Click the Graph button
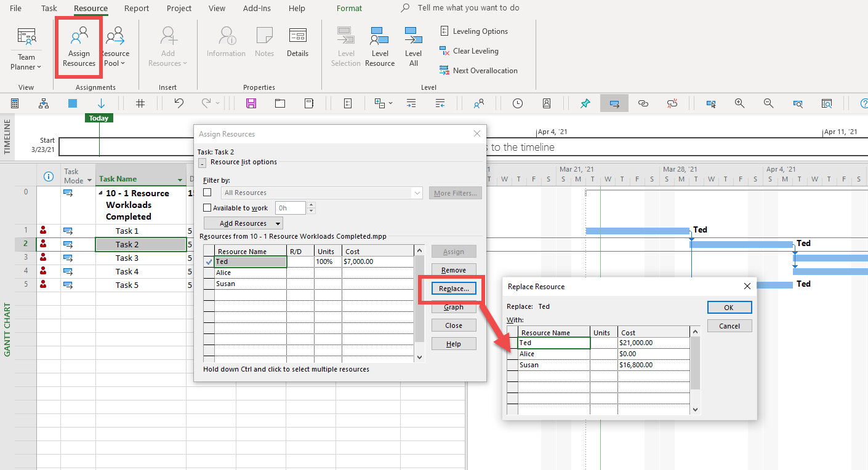 (x=454, y=307)
